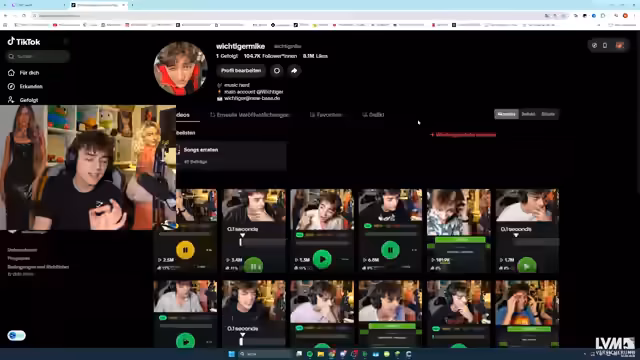Viewport: 640px width, 360px height.
Task: Select the Beliebt sort option
Action: (528, 114)
